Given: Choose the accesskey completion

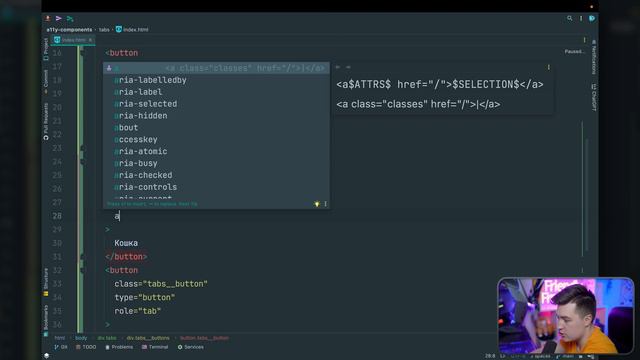Looking at the screenshot, I should 216,139.
